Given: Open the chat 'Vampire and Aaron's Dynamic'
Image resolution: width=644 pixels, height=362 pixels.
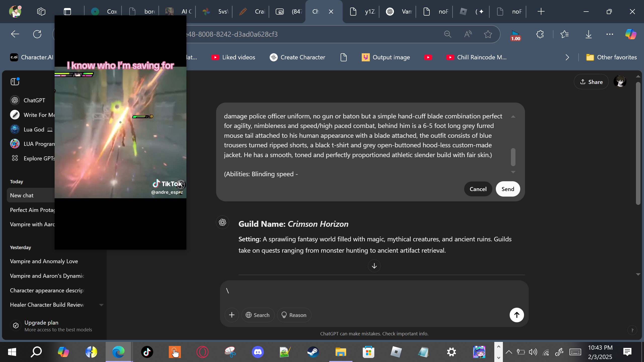Looking at the screenshot, I should coord(47,276).
